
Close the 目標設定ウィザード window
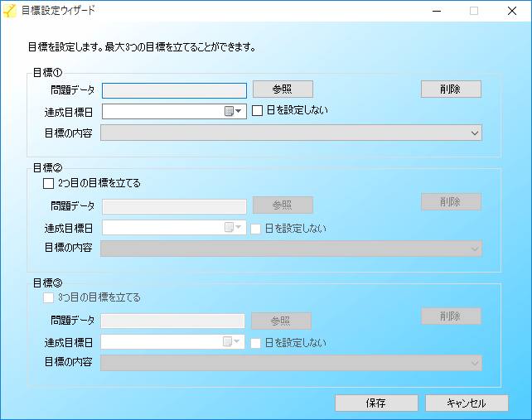[511, 12]
